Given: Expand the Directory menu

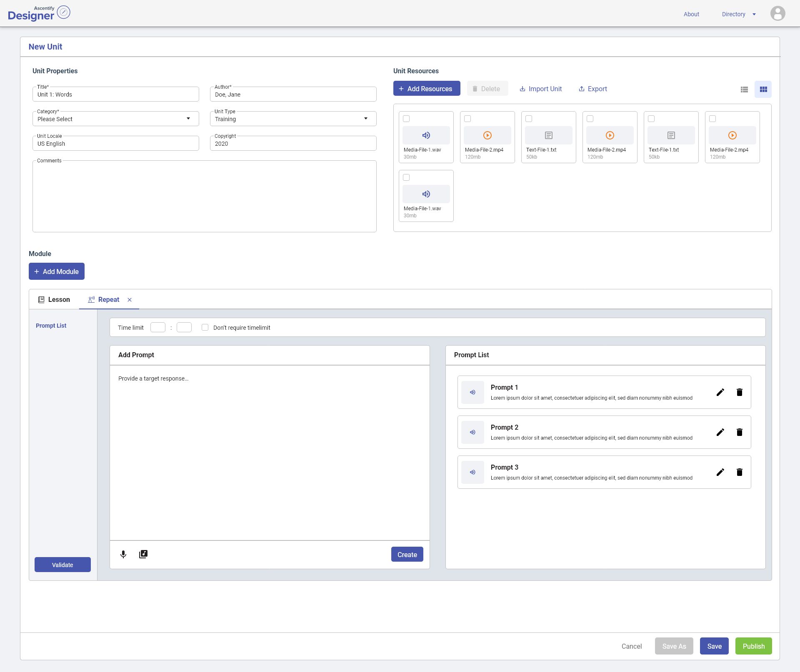Looking at the screenshot, I should pos(738,14).
